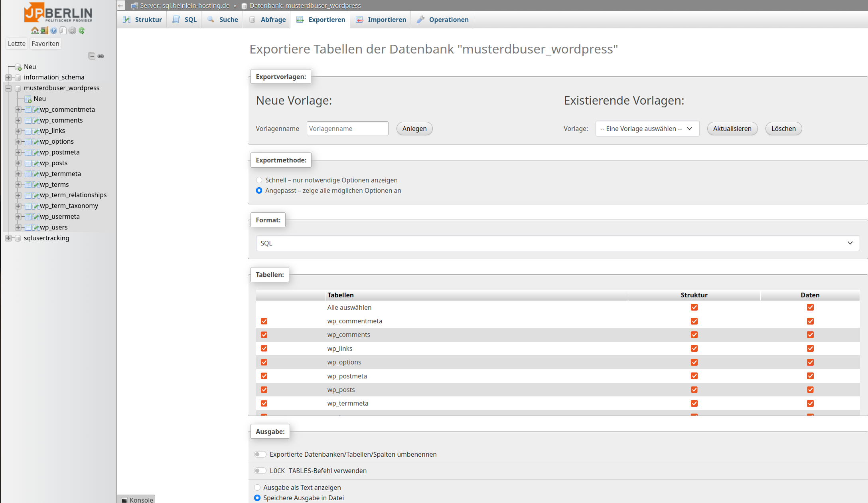The width and height of the screenshot is (868, 503).
Task: Click into the Vorlagenname text field
Action: [x=347, y=129]
